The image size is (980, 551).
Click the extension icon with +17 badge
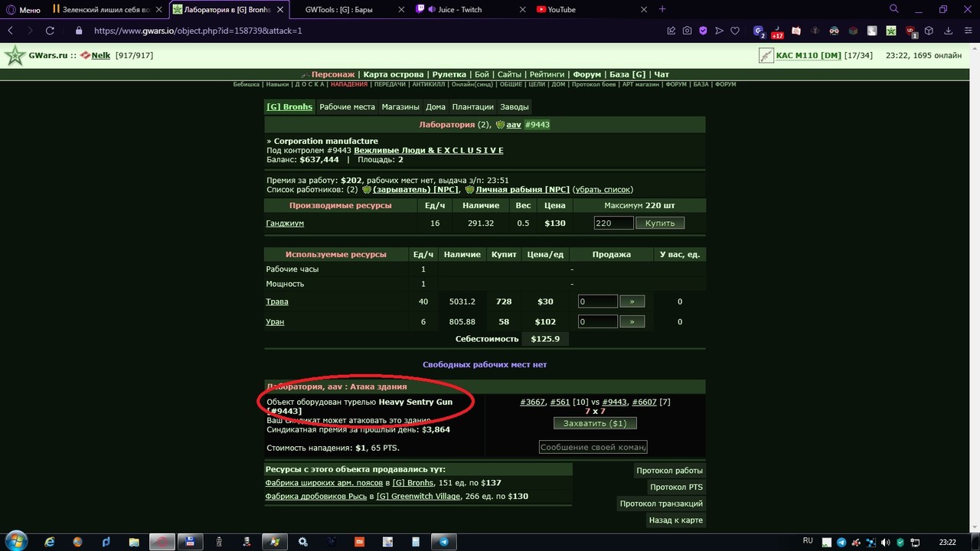(x=777, y=31)
